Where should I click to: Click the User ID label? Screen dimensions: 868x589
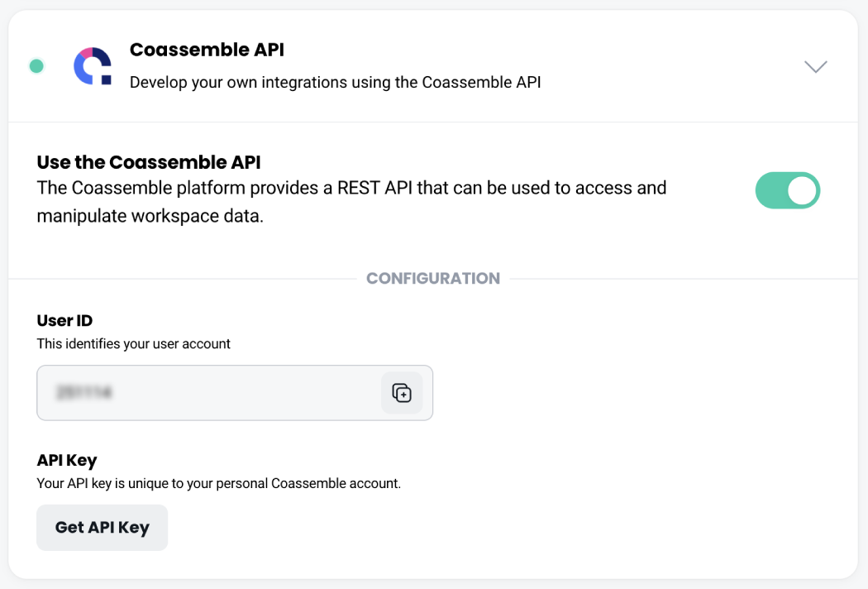coord(64,320)
